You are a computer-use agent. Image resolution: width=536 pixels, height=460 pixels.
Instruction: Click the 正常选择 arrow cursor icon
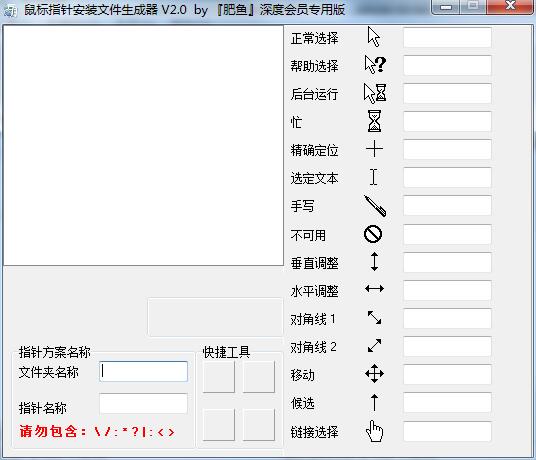coord(374,37)
